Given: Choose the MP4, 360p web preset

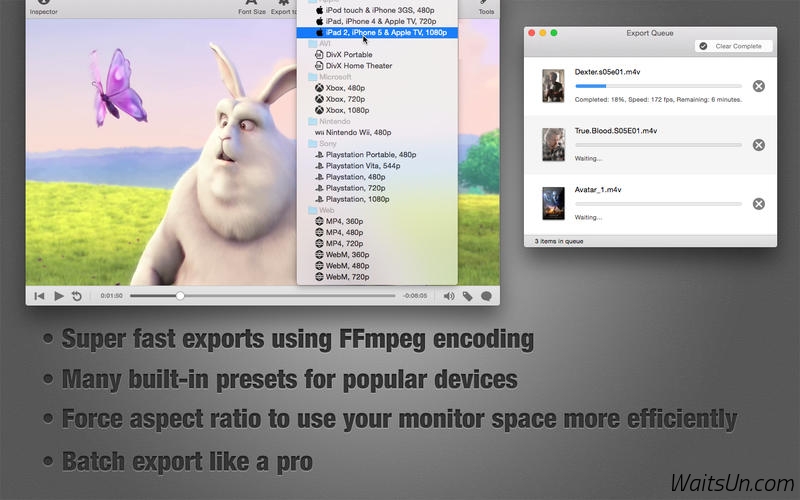Looking at the screenshot, I should [377, 221].
